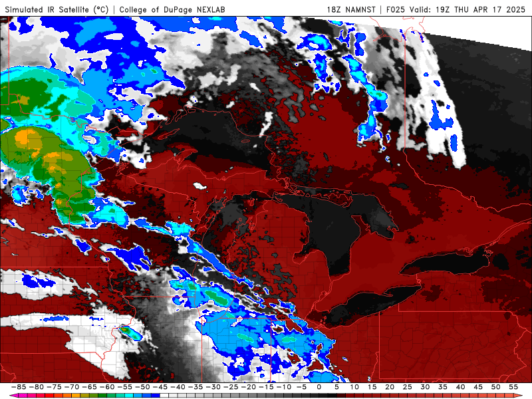Click the -20 label on the temperature scale
Screen dimensions: 532x399
pyautogui.click(x=248, y=387)
